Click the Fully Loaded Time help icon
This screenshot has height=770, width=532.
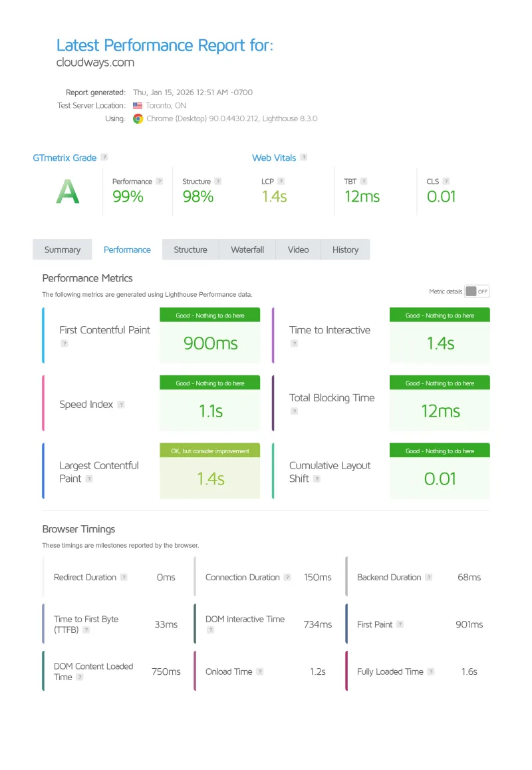[431, 672]
